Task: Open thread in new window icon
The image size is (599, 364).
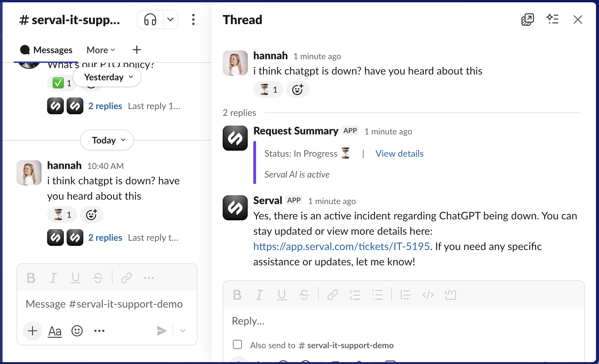Action: pyautogui.click(x=527, y=19)
